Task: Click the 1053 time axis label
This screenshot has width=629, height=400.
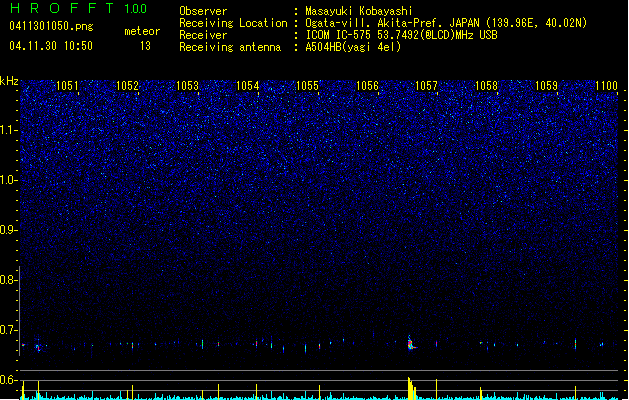Action: tap(187, 86)
